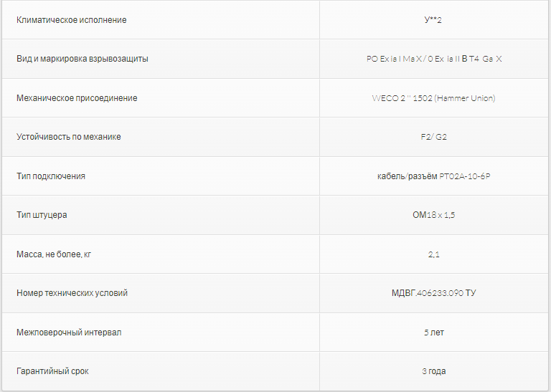
Task: Click 'Номер технических условий' label
Action: pos(72,293)
